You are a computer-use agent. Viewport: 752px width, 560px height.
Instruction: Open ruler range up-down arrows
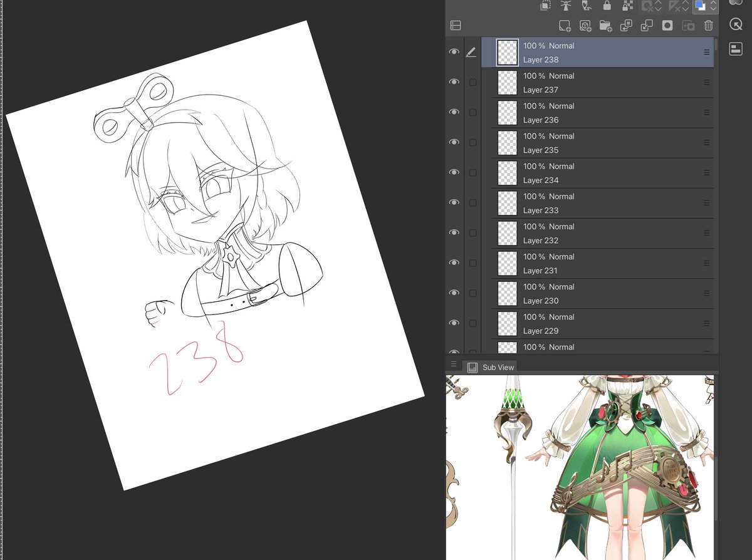point(687,6)
